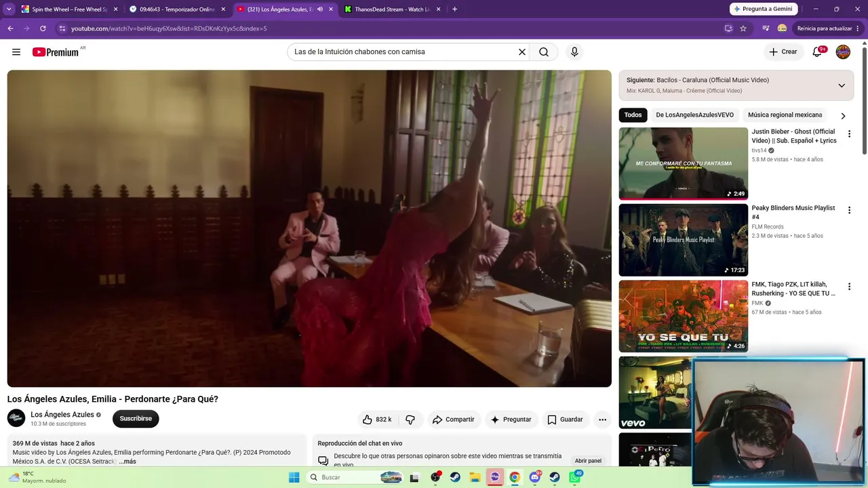
Task: Open the tab search dropdown
Action: click(9, 9)
